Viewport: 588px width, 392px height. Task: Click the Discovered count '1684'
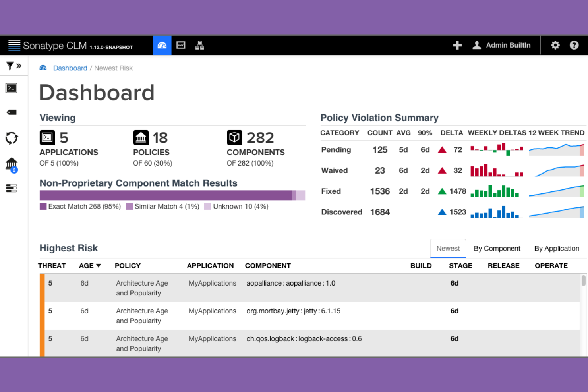[x=380, y=212]
